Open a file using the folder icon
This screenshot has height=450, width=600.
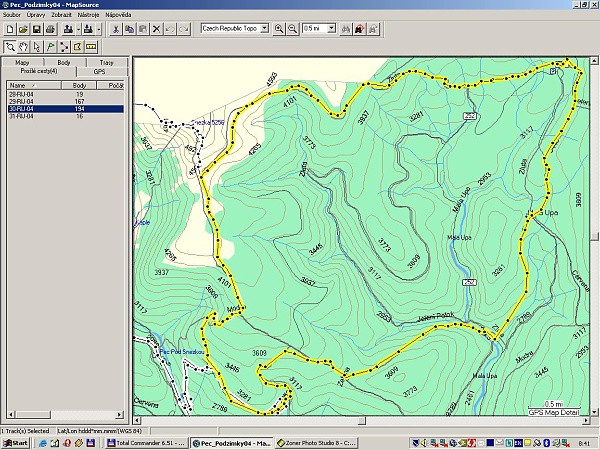[x=23, y=29]
